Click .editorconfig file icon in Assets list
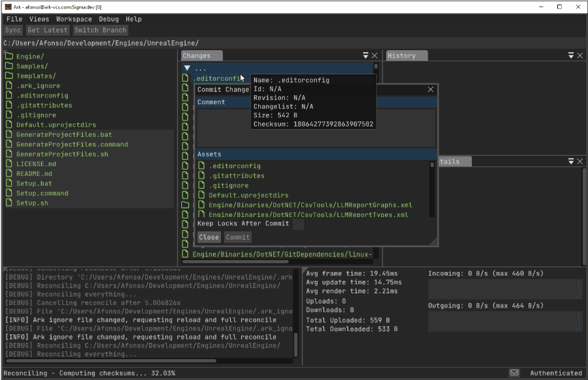The width and height of the screenshot is (588, 380). 201,166
